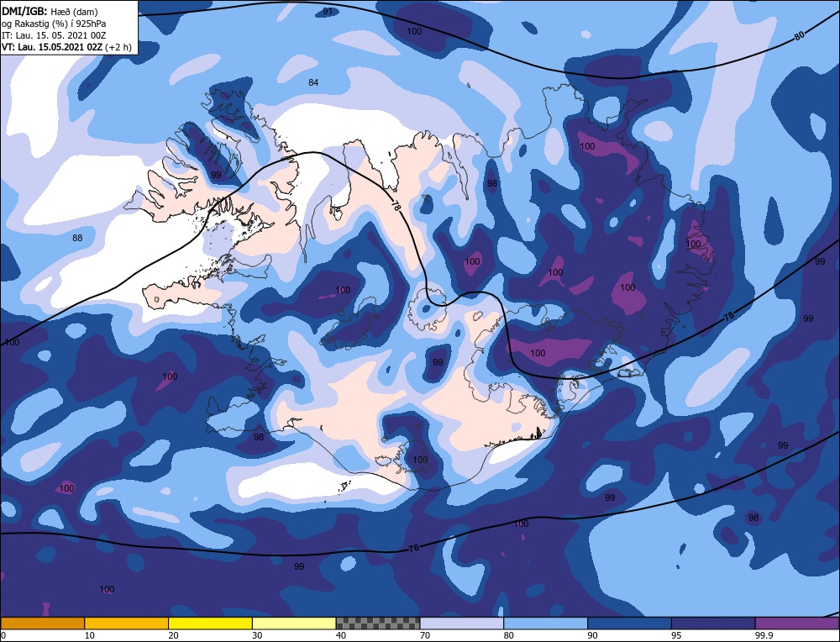Click the "20" legend scale label
Screen dimensions: 840x642
174,635
